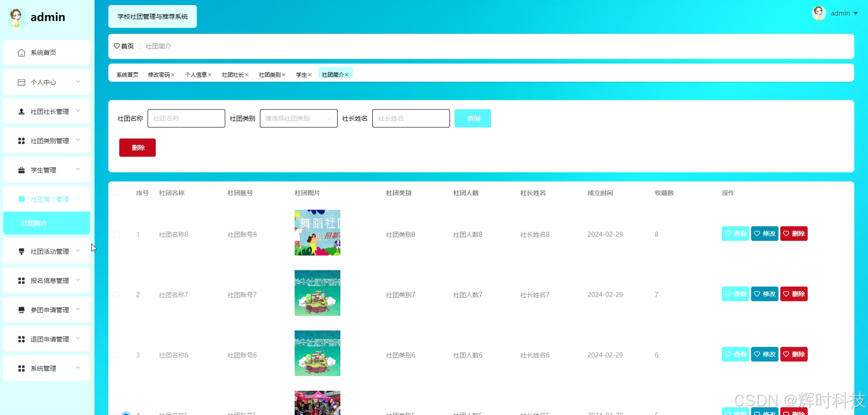Close the 个人信息 tab
868x415 pixels.
coord(210,75)
